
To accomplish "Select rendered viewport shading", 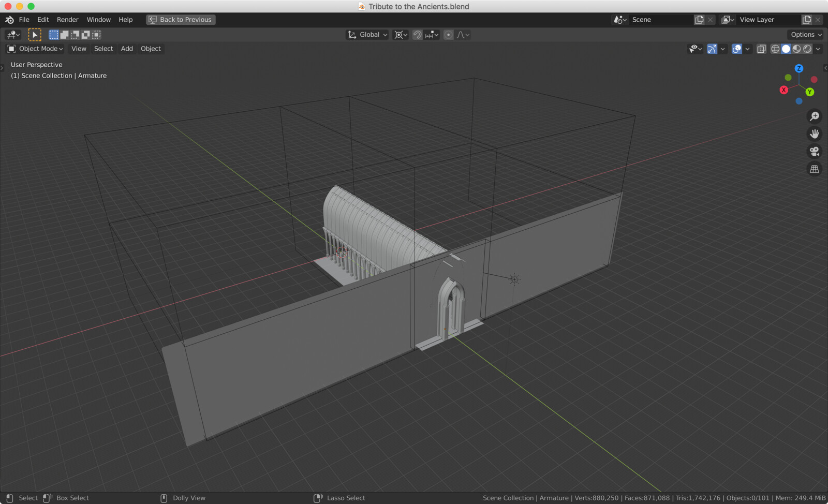I will coord(807,49).
